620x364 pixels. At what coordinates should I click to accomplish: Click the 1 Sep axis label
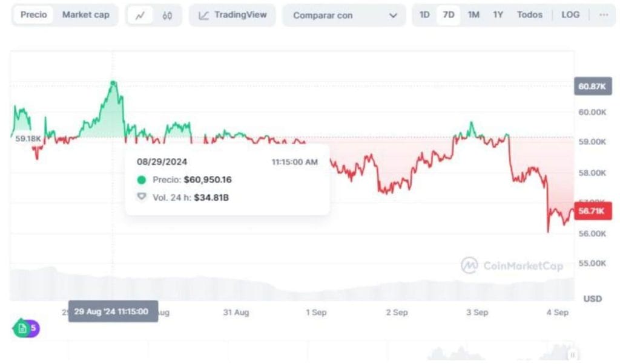click(316, 312)
